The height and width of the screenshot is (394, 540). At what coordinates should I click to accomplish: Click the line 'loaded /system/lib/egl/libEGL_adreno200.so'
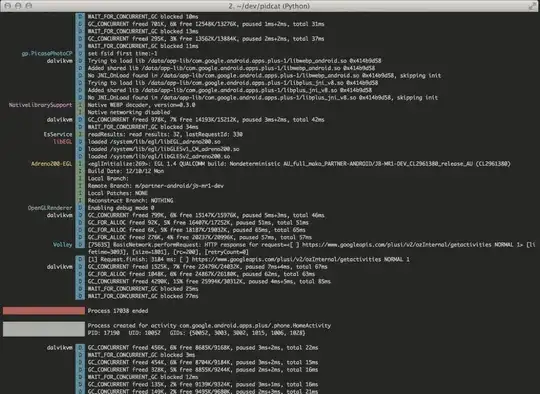(154, 142)
